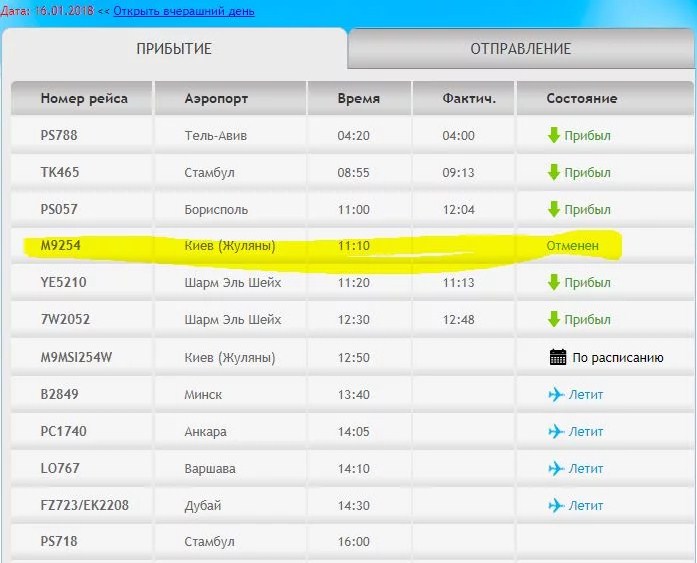
Task: Click airplane icon for Дубай flight FZ723/EK2208
Action: click(557, 505)
